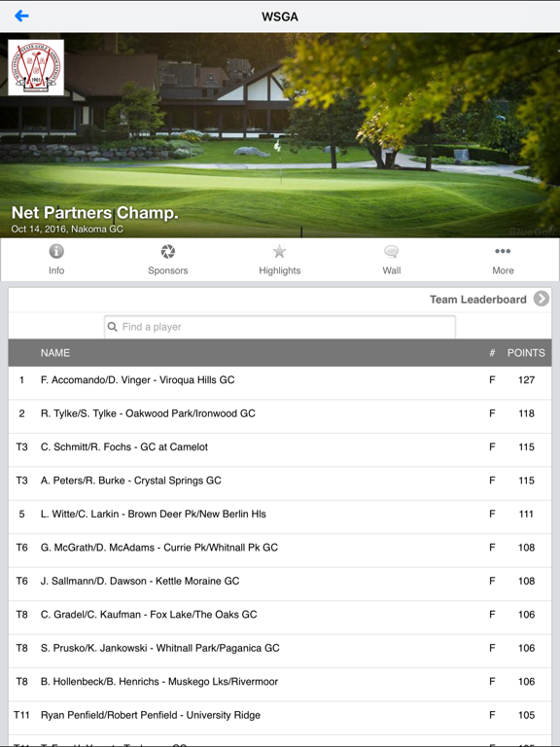The image size is (560, 747).
Task: Open the More dots icon
Action: click(503, 251)
